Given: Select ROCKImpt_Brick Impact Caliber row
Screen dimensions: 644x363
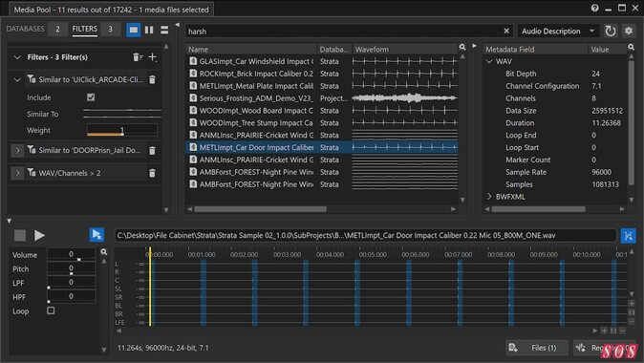Looking at the screenshot, I should click(322, 74).
